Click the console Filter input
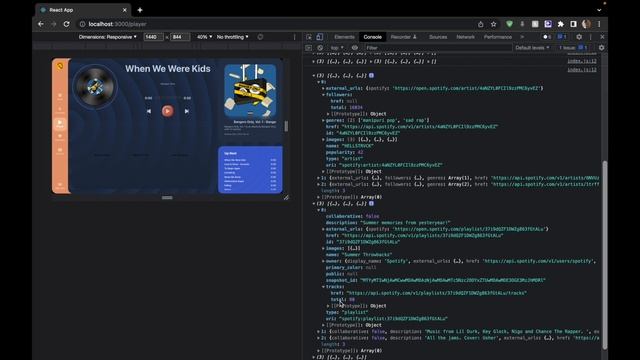This screenshot has height=360, width=640. coord(438,48)
